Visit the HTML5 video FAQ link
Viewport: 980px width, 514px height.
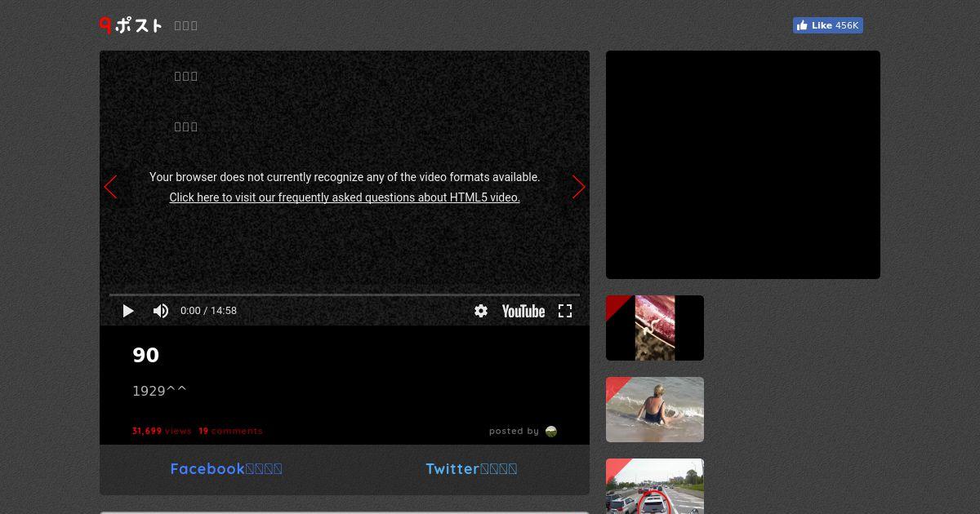[345, 197]
